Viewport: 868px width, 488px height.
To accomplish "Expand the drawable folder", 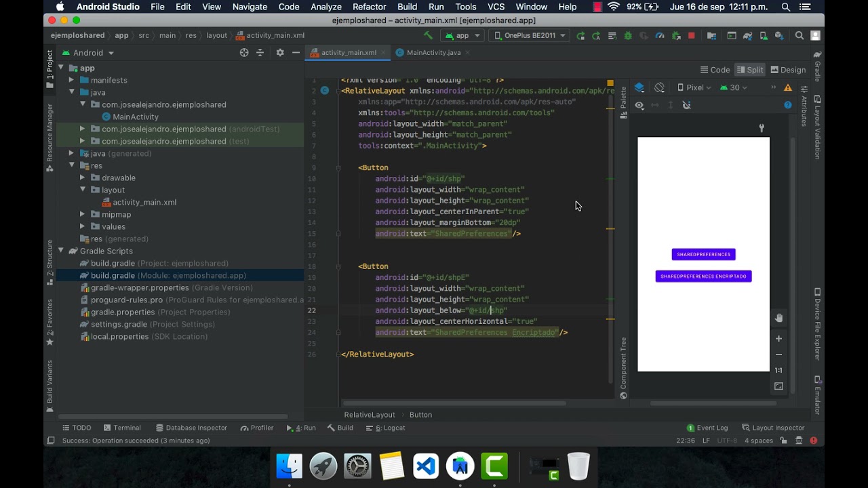I will click(82, 178).
